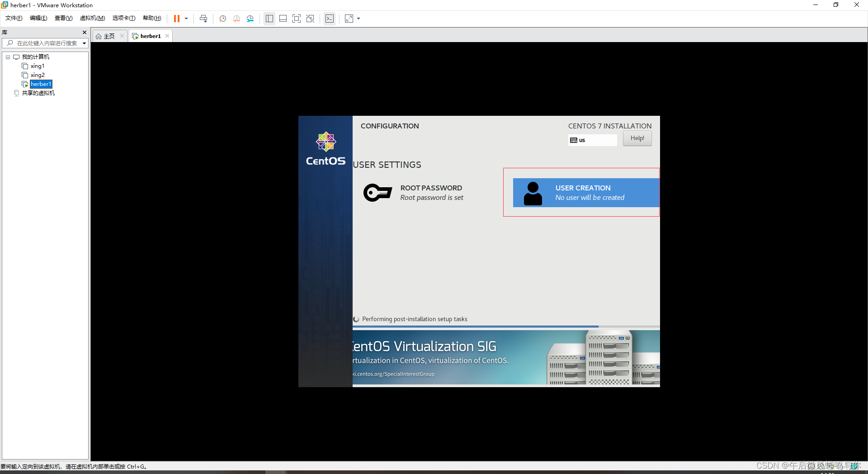Open the 编辑(E) menu
868x474 pixels.
38,18
